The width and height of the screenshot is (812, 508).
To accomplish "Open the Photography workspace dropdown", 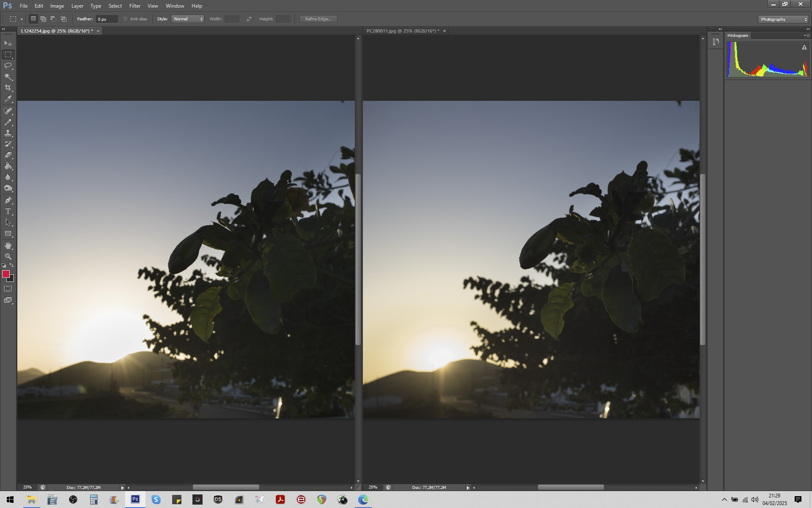I will click(783, 19).
